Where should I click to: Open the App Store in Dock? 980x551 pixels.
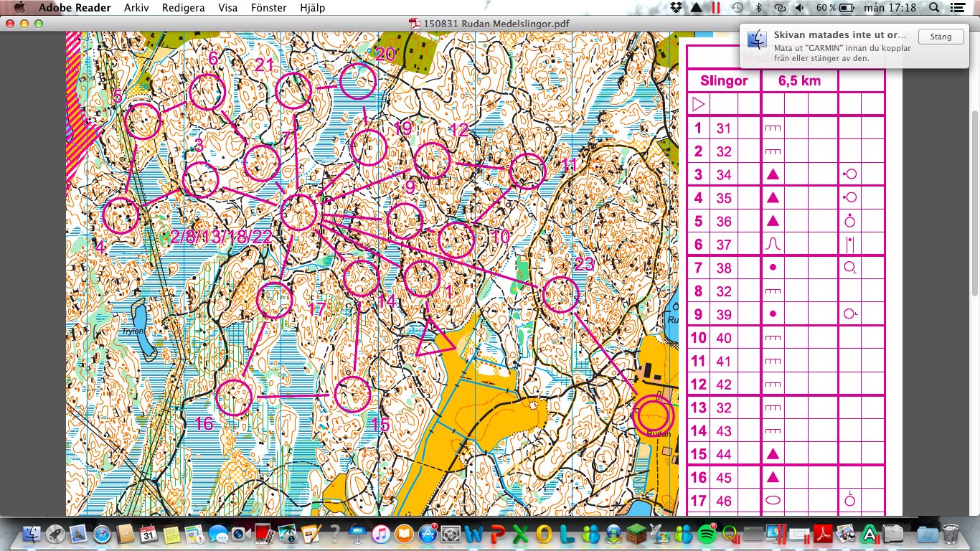tap(428, 534)
